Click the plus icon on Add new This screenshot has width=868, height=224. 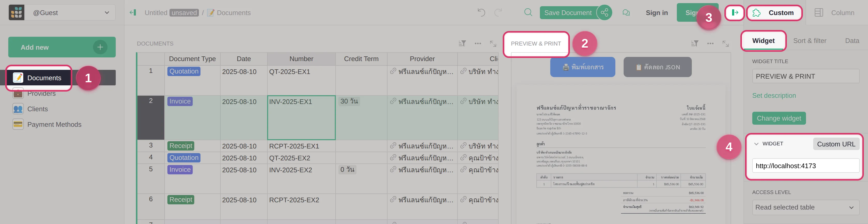[x=100, y=47]
